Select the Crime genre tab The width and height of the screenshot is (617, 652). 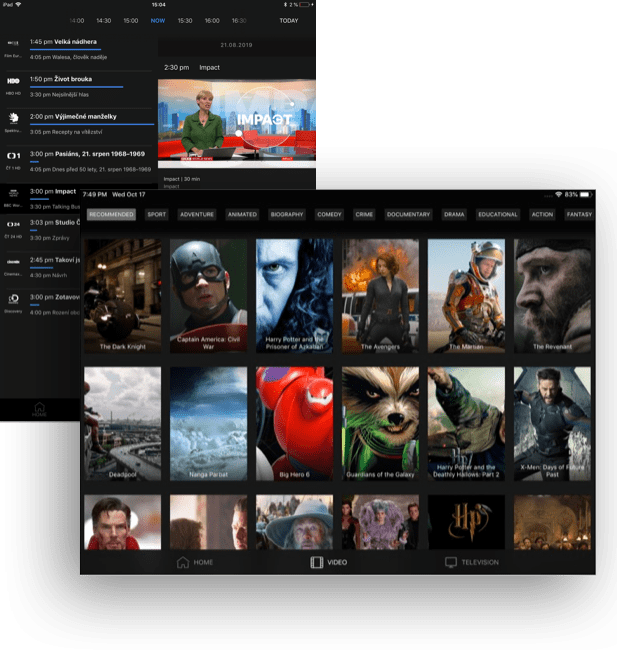pos(364,215)
